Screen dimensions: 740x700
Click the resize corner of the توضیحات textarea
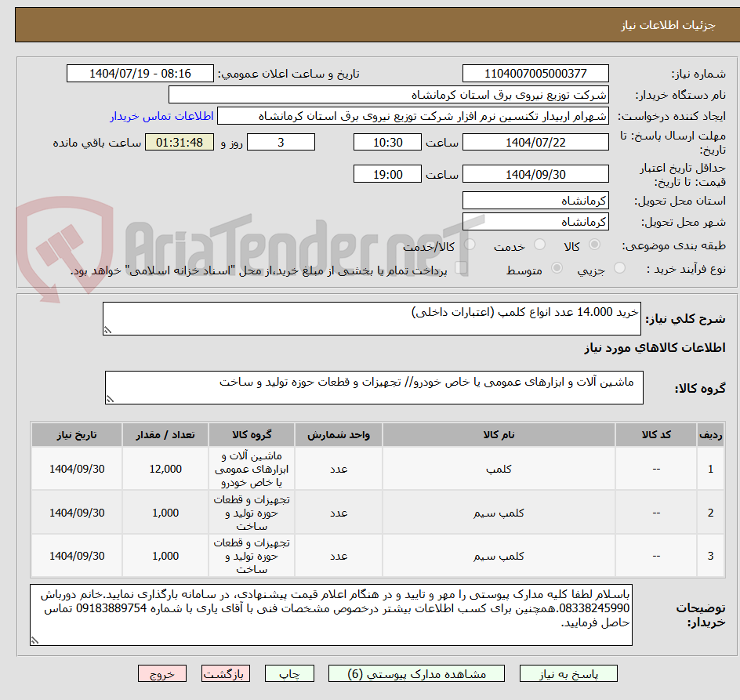point(33,640)
